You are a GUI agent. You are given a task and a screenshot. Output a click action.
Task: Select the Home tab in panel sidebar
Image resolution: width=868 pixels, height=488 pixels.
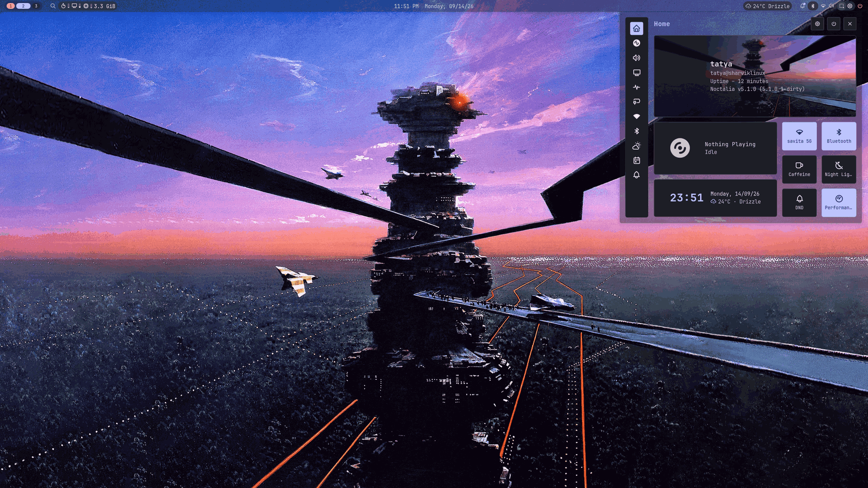pos(636,28)
